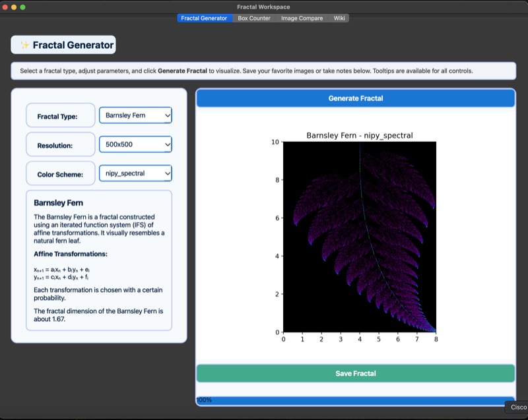The height and width of the screenshot is (420, 528).
Task: Select the Fractal Generator tab
Action: 205,18
